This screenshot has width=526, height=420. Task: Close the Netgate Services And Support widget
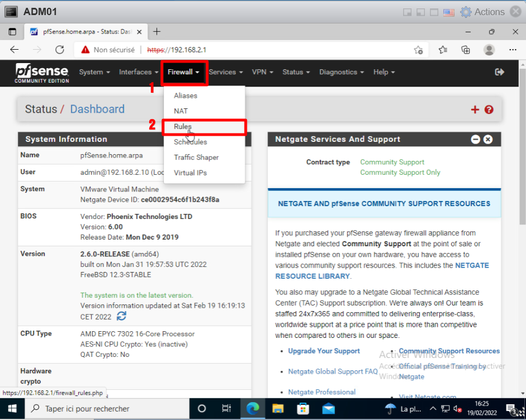488,140
